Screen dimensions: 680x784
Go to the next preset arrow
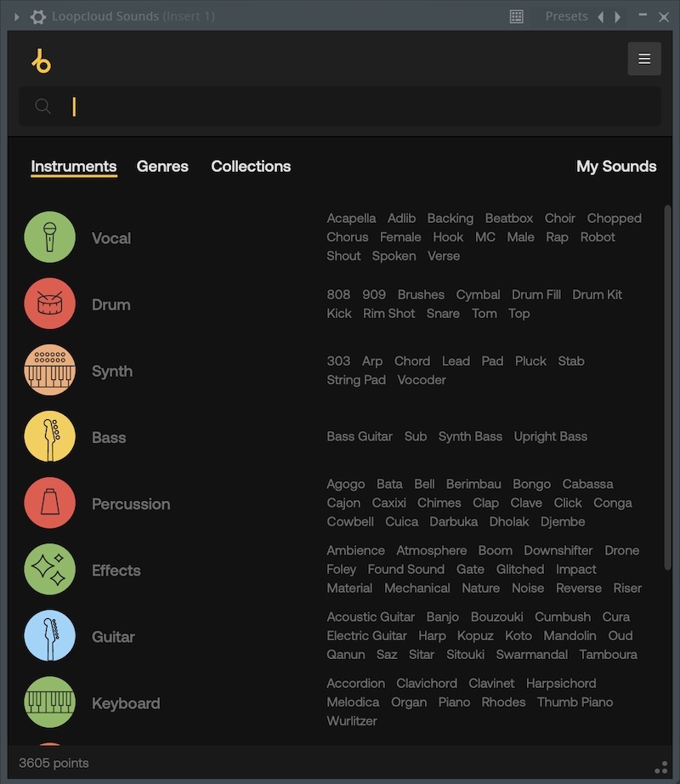coord(618,16)
